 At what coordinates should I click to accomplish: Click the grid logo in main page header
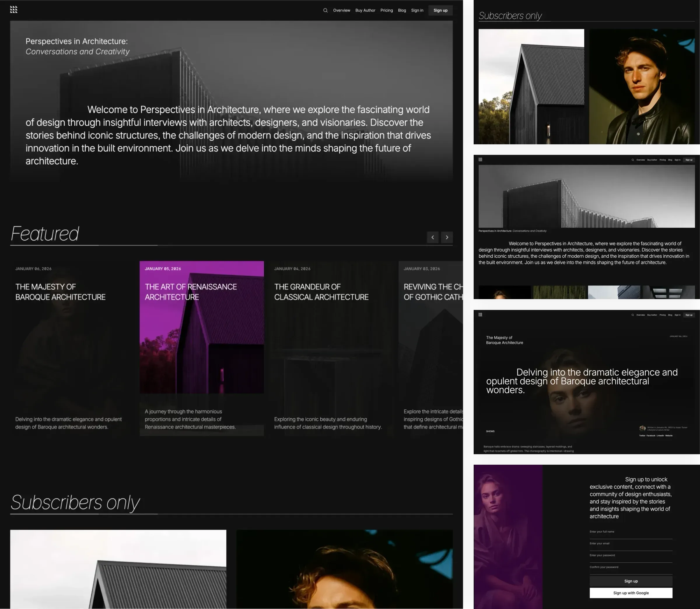(x=14, y=10)
